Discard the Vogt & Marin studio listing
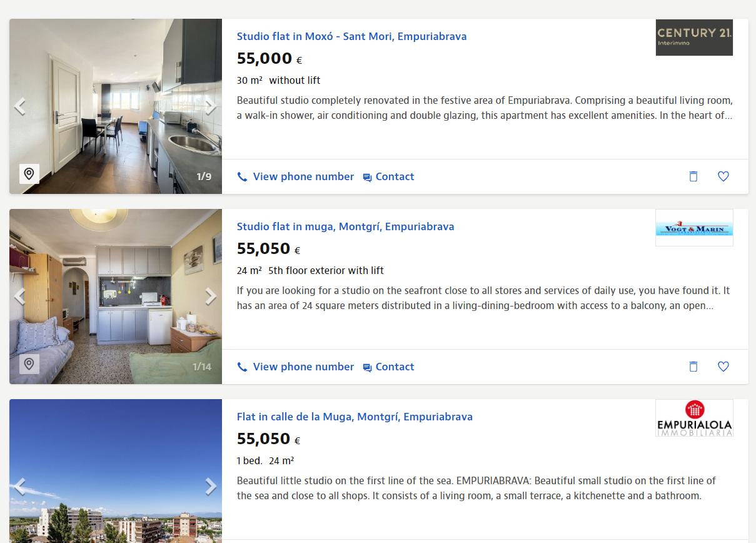Viewport: 756px width, 543px height. [693, 367]
